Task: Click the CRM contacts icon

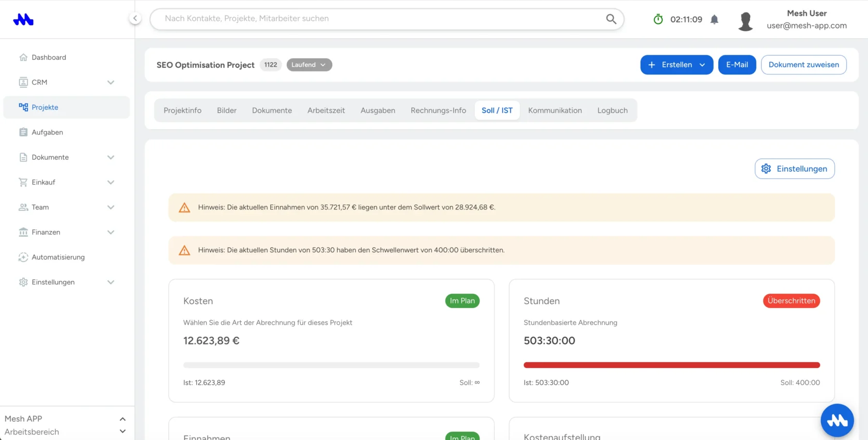Action: [23, 82]
